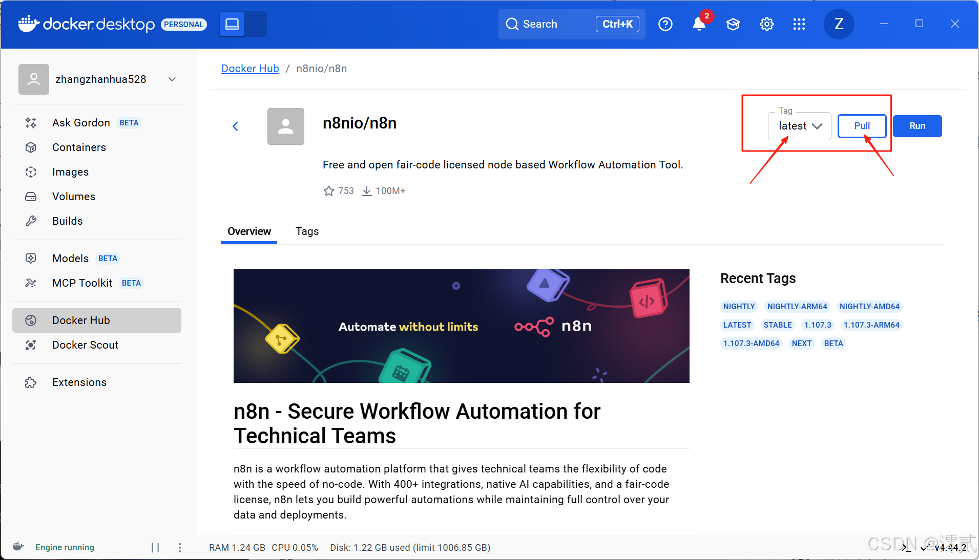979x560 pixels.
Task: Click the Run button
Action: click(918, 126)
